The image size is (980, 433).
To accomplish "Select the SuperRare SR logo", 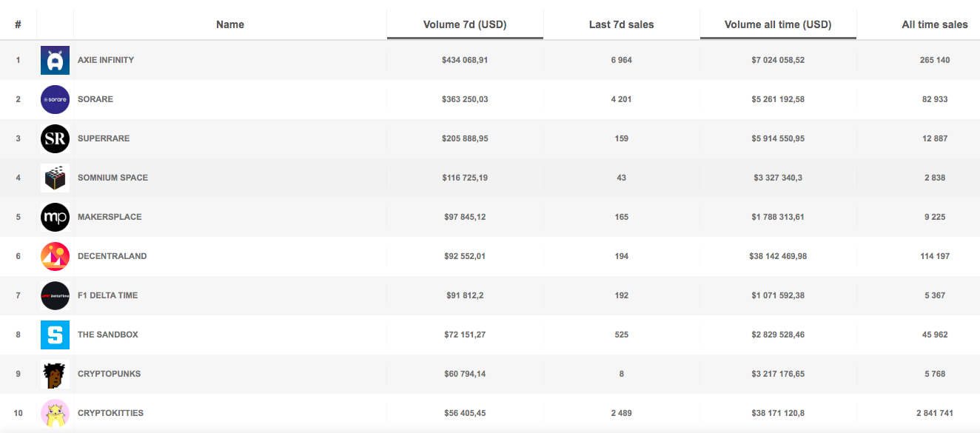I will click(x=55, y=138).
